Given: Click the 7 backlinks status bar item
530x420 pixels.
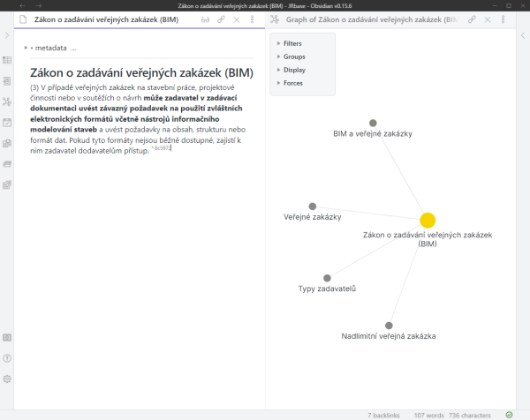Looking at the screenshot, I should click(x=383, y=414).
